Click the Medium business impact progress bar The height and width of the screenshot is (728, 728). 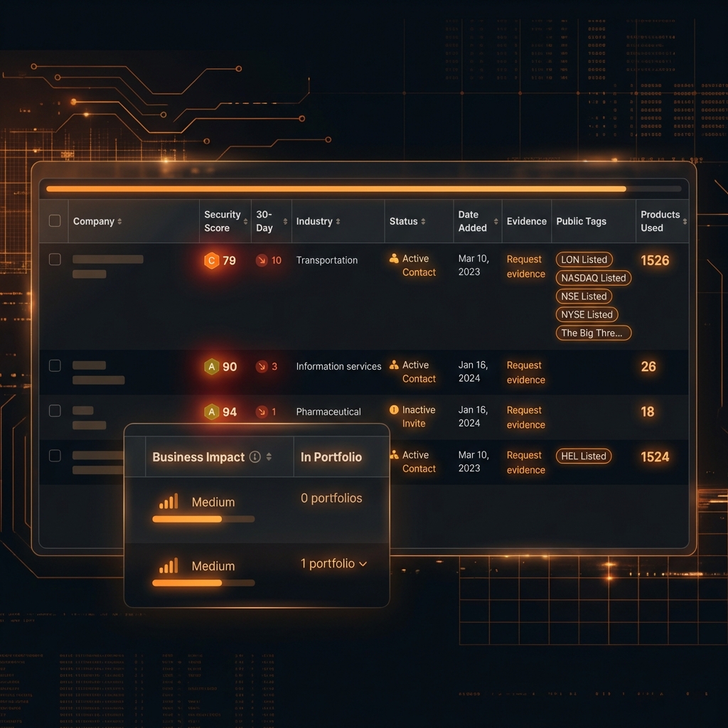203,519
